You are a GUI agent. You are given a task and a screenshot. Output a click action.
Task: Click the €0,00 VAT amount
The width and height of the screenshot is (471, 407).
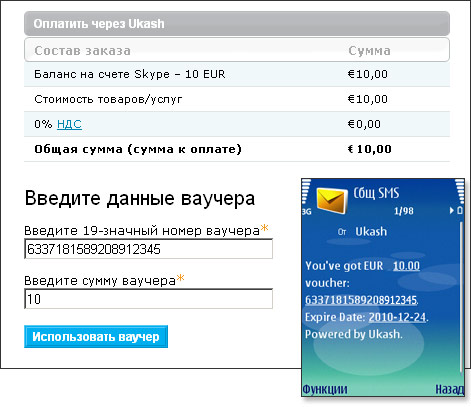pos(364,124)
